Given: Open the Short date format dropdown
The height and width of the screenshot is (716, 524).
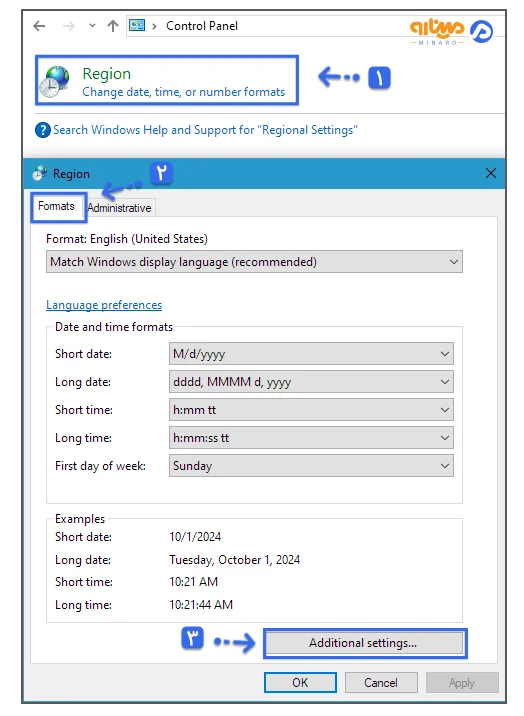Looking at the screenshot, I should pos(311,354).
